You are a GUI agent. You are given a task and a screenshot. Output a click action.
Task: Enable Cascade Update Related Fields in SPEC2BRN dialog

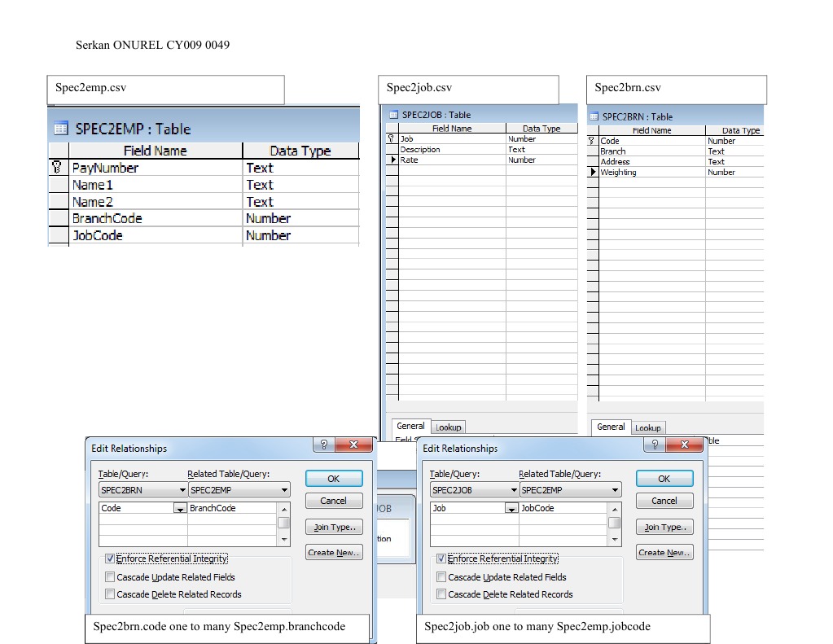point(109,577)
